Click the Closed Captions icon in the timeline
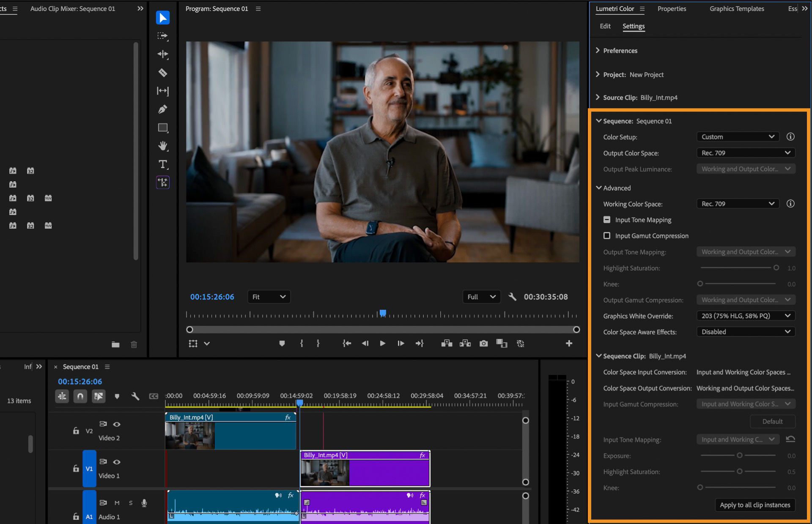Screen dimensions: 812x524 154,396
